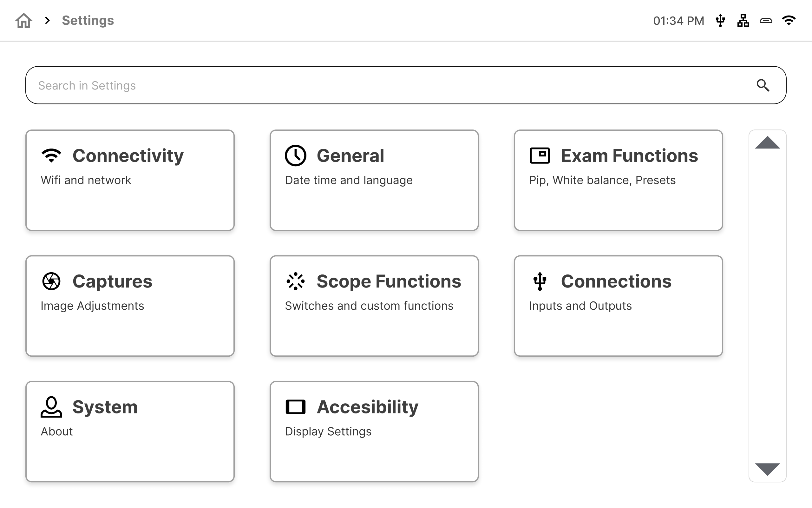Click the person icon on System card
The height and width of the screenshot is (508, 812).
click(51, 407)
